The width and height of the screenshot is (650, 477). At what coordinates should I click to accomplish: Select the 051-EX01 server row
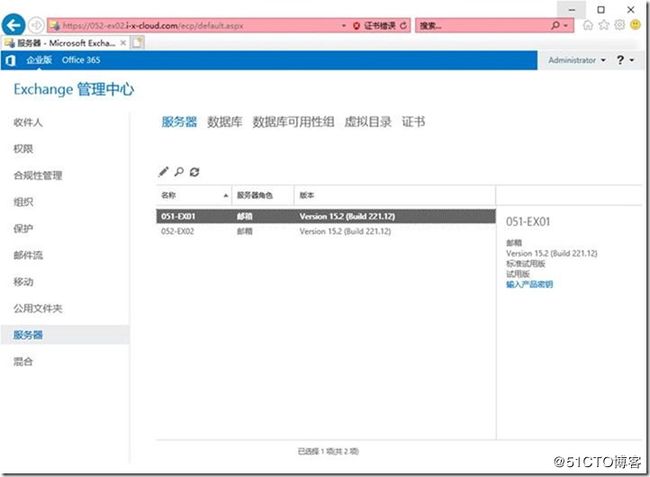coord(326,216)
